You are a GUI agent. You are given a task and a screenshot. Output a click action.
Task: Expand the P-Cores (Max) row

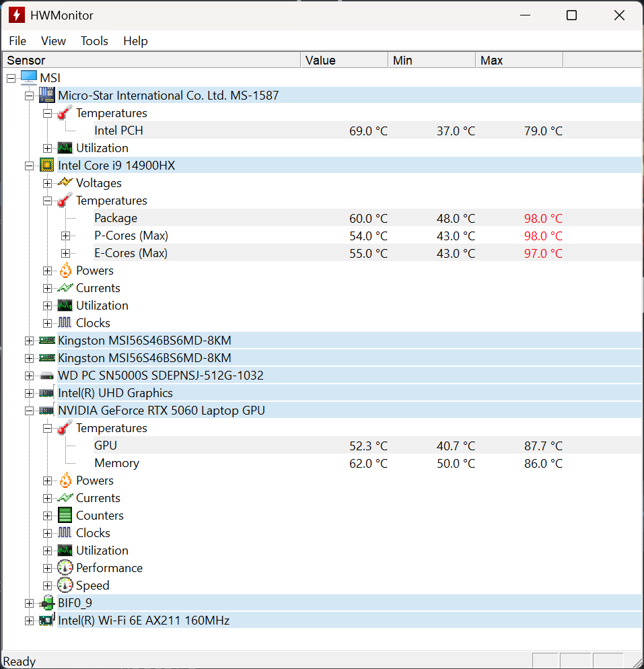[65, 236]
